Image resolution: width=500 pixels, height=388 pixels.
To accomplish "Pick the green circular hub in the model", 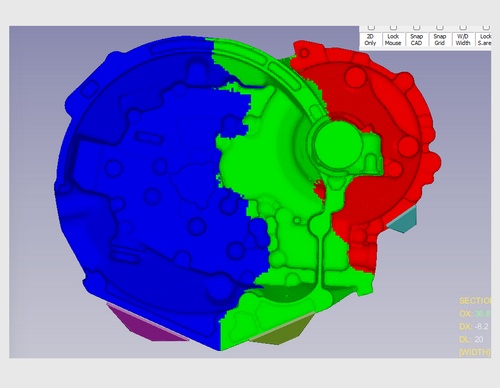I will coord(338,144).
